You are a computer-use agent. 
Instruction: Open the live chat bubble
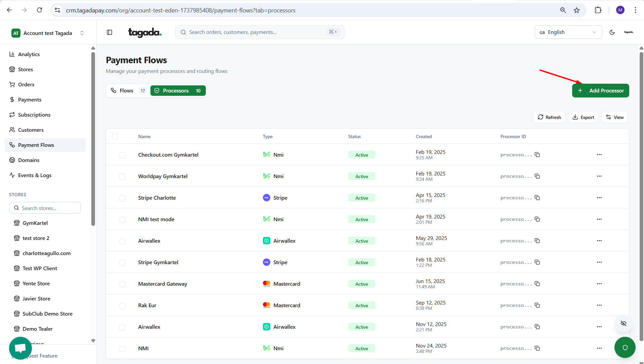[20, 348]
